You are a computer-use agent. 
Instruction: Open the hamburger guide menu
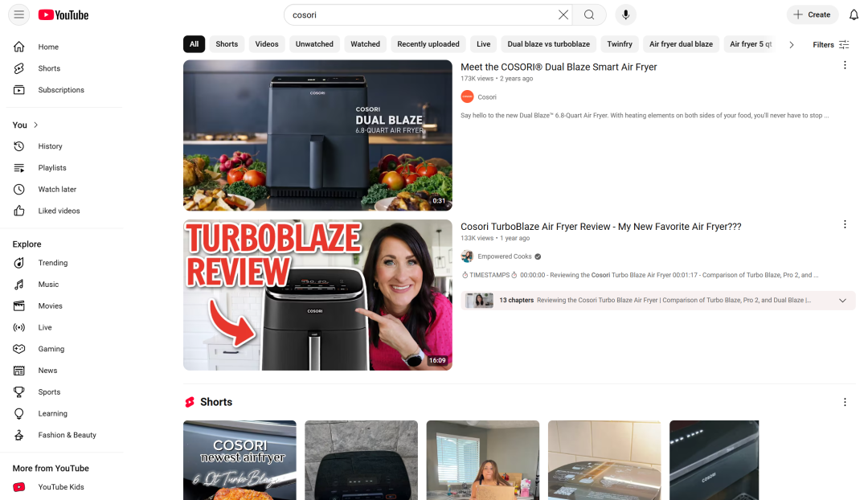(18, 14)
